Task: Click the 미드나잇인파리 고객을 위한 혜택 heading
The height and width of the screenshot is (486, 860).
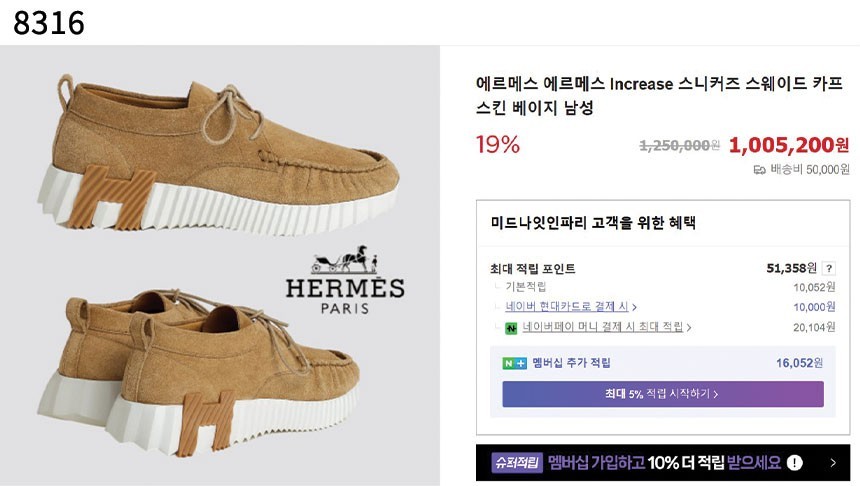Action: coord(592,223)
